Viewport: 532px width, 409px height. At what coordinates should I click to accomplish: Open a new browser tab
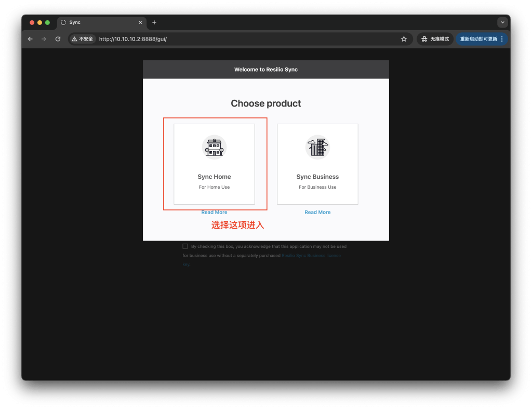154,22
